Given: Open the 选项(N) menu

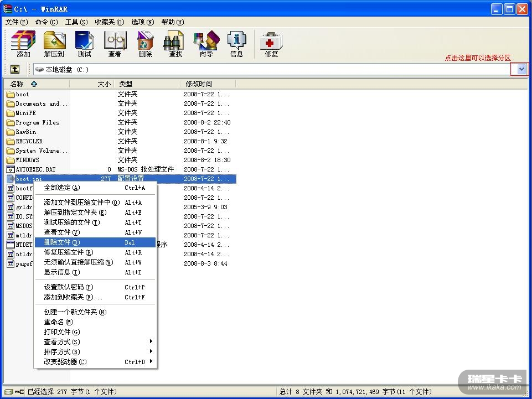Looking at the screenshot, I should [142, 22].
